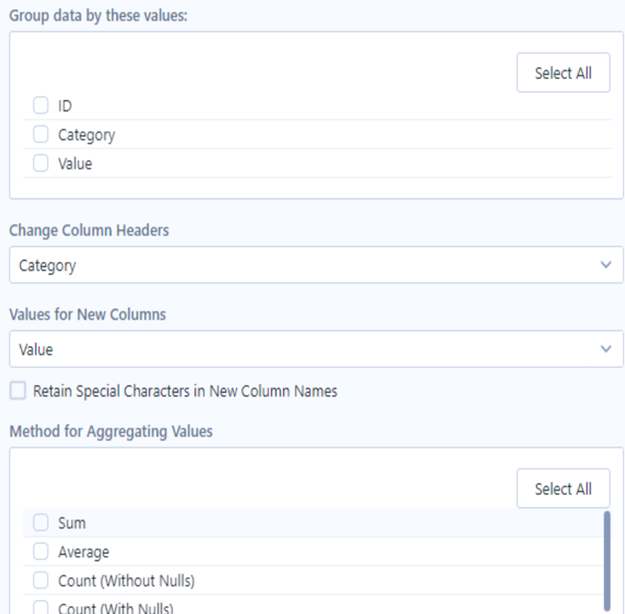Toggle Retain Special Characters in New Column Names
The height and width of the screenshot is (614, 625).
click(x=18, y=390)
